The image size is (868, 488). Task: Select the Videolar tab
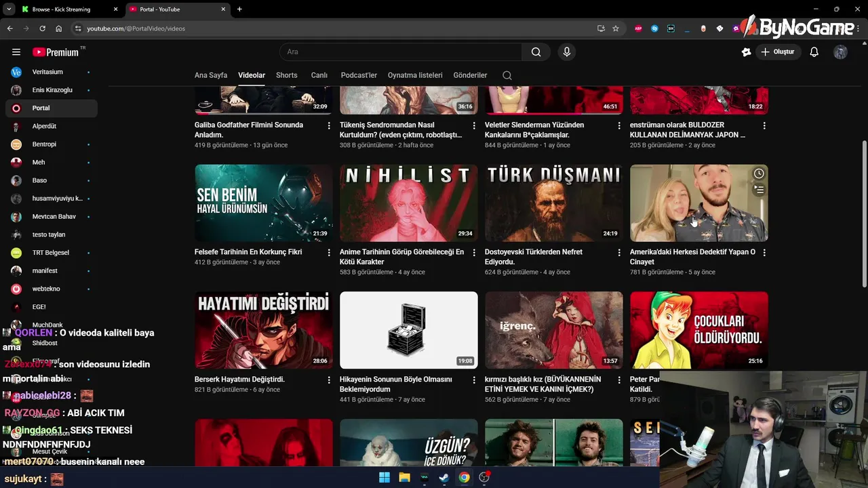252,75
